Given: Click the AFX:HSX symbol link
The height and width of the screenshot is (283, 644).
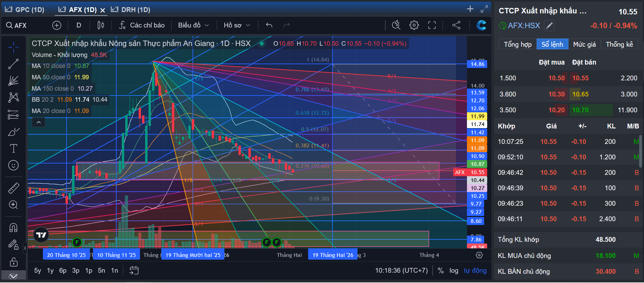Looking at the screenshot, I should tap(524, 25).
